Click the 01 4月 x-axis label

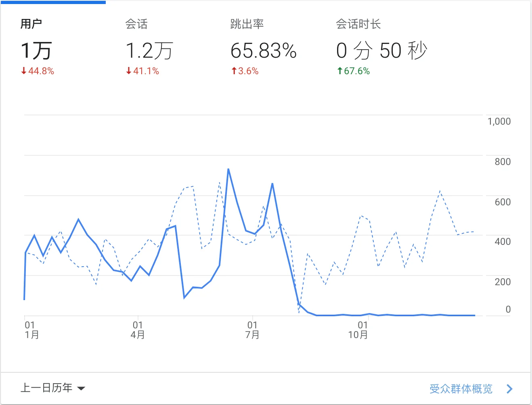tap(138, 330)
